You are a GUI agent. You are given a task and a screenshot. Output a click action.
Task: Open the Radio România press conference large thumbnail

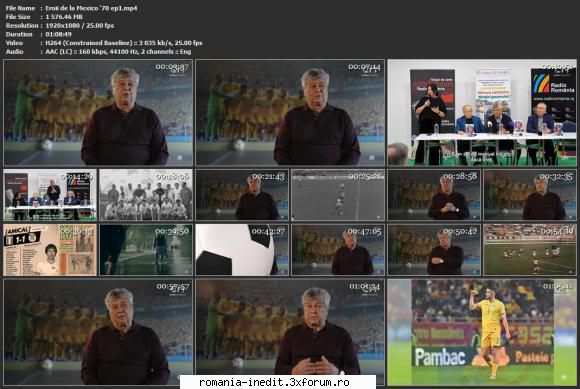pos(482,112)
